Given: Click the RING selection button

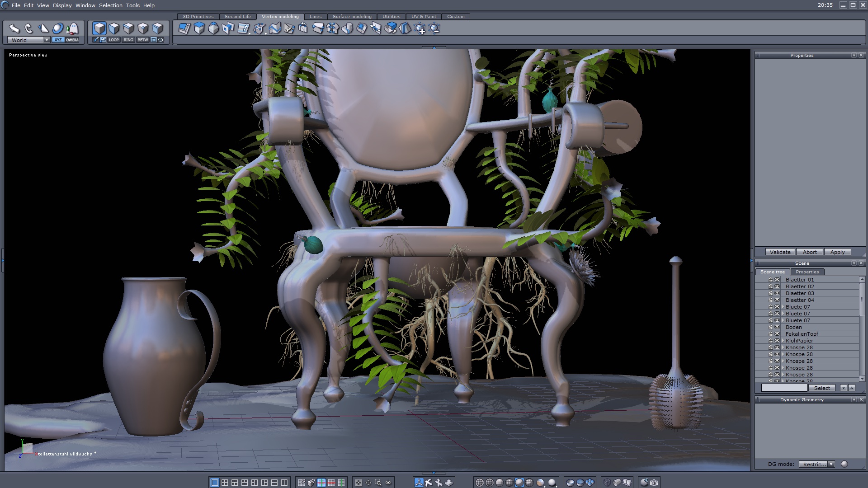Looking at the screenshot, I should pos(128,40).
